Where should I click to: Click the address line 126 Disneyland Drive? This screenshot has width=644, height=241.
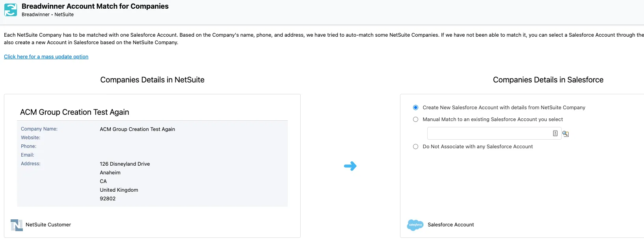pos(125,164)
